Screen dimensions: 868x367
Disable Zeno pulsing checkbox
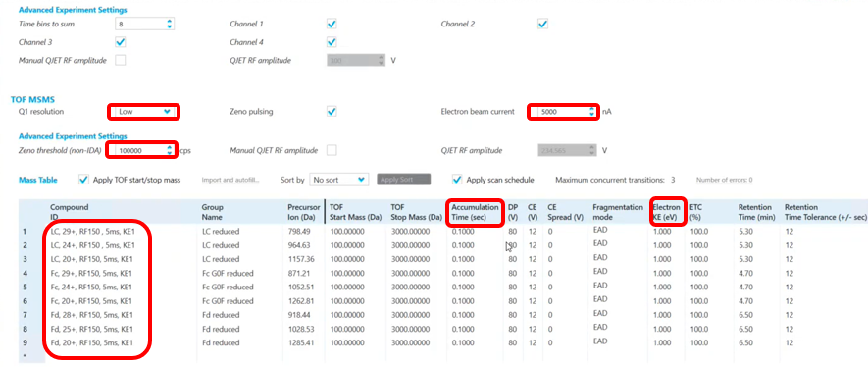pos(332,111)
